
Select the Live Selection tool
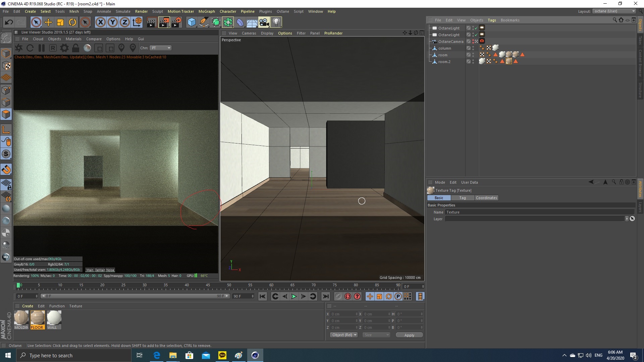coord(36,22)
